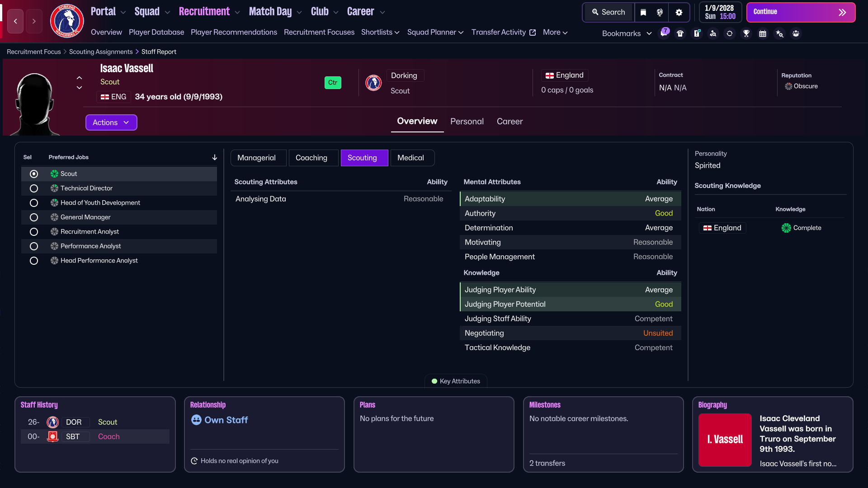
Task: Open the calendar schedule icon
Action: click(763, 33)
